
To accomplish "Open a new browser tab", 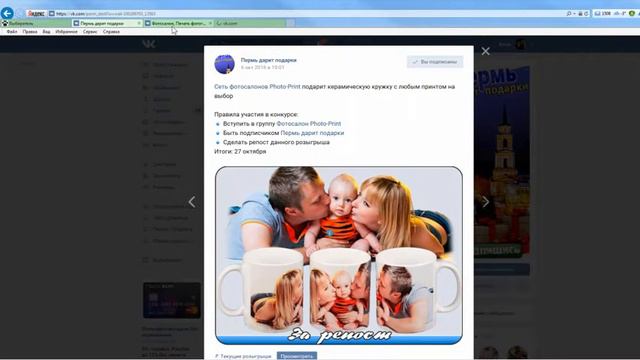I will point(290,23).
